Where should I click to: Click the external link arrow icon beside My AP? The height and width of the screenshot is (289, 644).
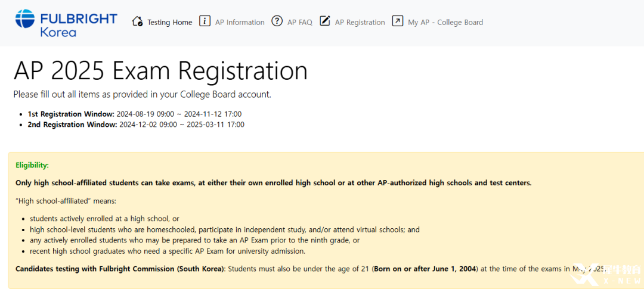pyautogui.click(x=398, y=21)
